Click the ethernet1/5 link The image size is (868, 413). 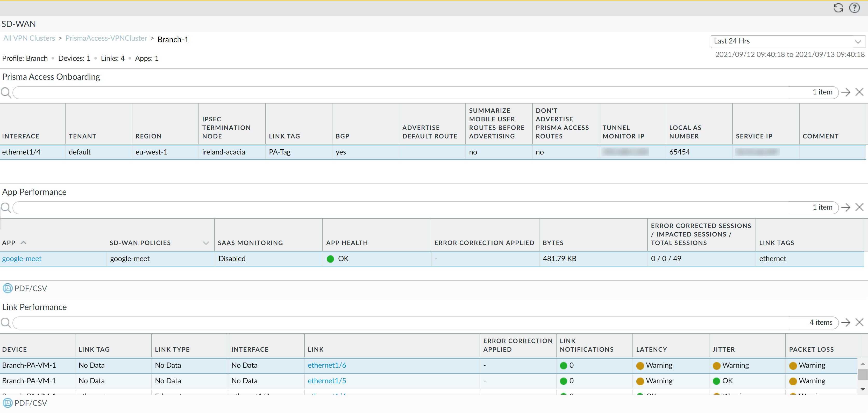(x=326, y=381)
